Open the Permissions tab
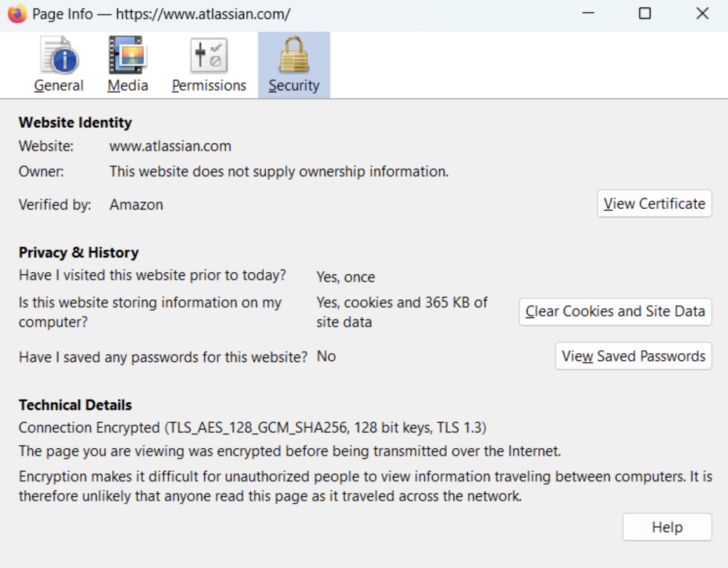This screenshot has height=568, width=728. pyautogui.click(x=209, y=65)
